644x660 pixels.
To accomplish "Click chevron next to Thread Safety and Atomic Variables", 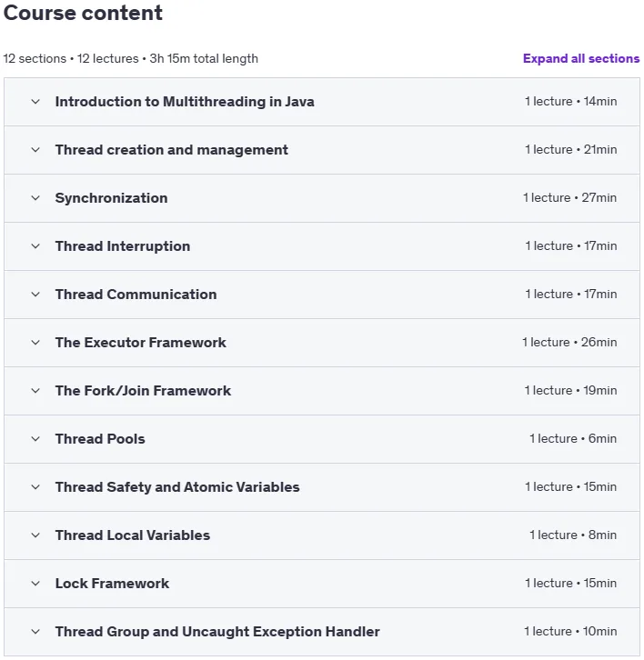I will pos(35,487).
